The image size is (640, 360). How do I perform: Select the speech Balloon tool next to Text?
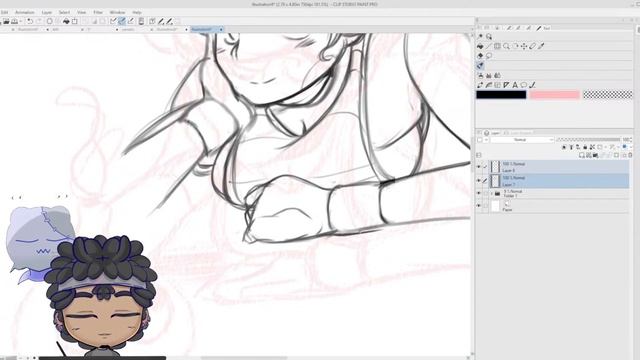point(524,85)
